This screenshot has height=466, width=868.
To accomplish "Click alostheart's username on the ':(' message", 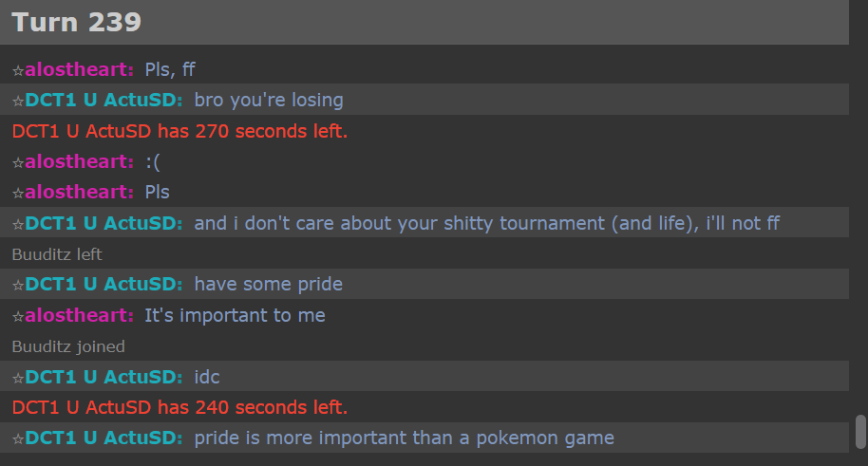I will pos(80,162).
